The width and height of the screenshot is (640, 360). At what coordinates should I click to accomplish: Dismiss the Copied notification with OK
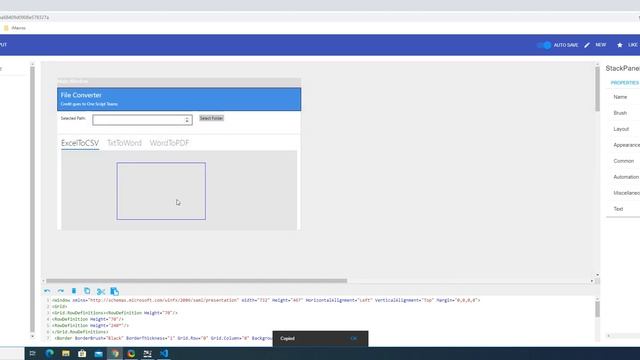(x=353, y=338)
